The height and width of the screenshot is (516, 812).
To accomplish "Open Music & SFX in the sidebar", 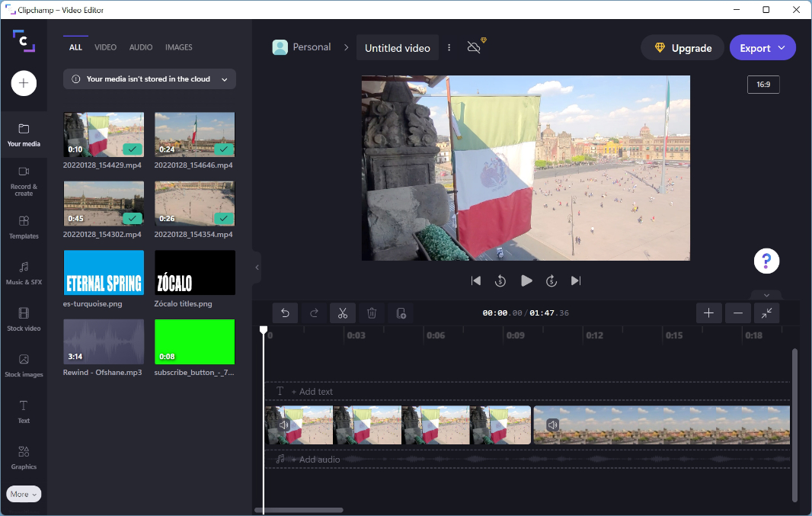I will [x=24, y=272].
